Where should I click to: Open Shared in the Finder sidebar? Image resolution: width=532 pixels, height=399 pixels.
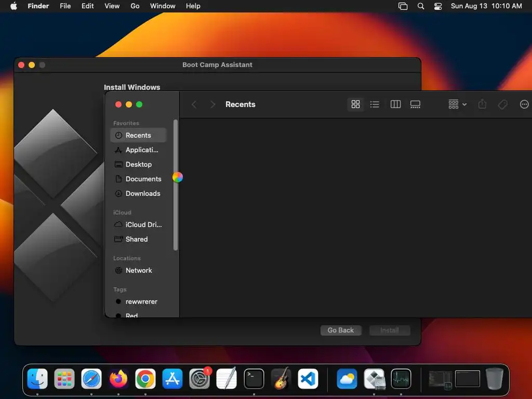pyautogui.click(x=138, y=239)
